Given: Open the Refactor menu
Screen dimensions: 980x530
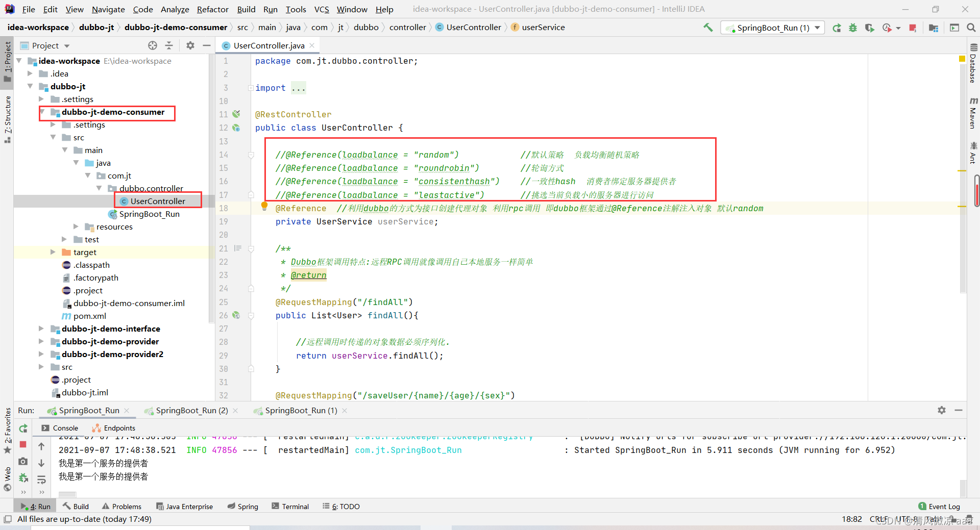Looking at the screenshot, I should click(212, 9).
